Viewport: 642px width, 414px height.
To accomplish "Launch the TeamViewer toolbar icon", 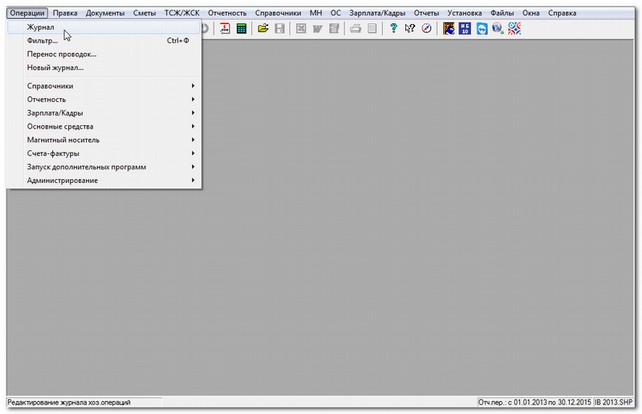I will (x=482, y=29).
